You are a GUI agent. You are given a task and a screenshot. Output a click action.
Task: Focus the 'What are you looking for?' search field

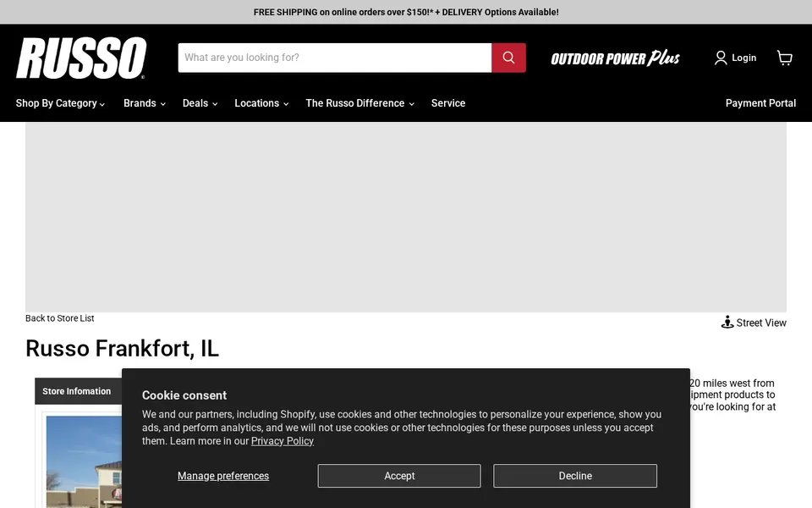(335, 58)
